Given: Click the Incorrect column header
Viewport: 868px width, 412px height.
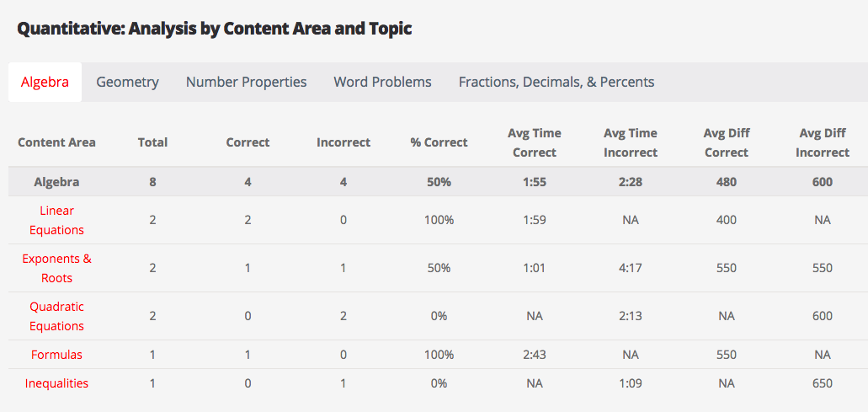Looking at the screenshot, I should (x=343, y=142).
